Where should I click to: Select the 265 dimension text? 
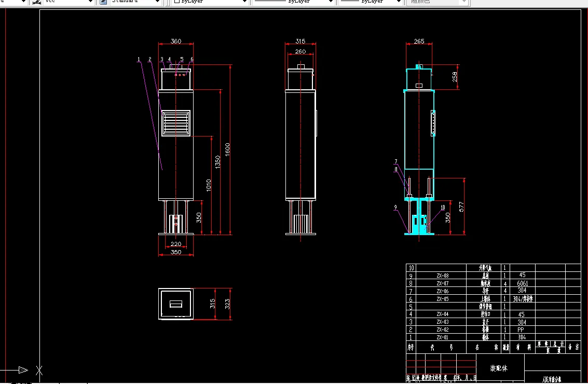tap(419, 41)
